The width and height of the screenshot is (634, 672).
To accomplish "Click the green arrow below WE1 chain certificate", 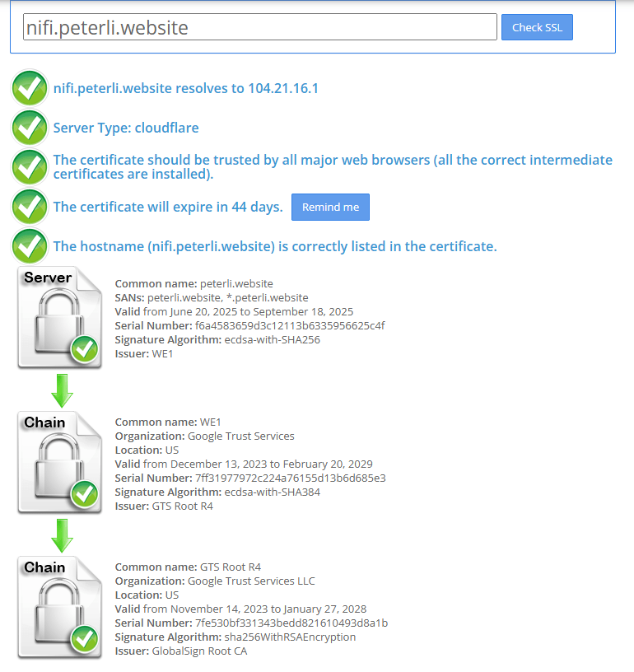I will click(62, 535).
